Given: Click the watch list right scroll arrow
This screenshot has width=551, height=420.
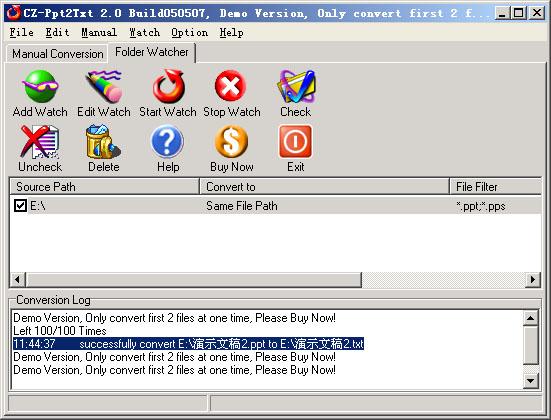Looking at the screenshot, I should (x=533, y=280).
